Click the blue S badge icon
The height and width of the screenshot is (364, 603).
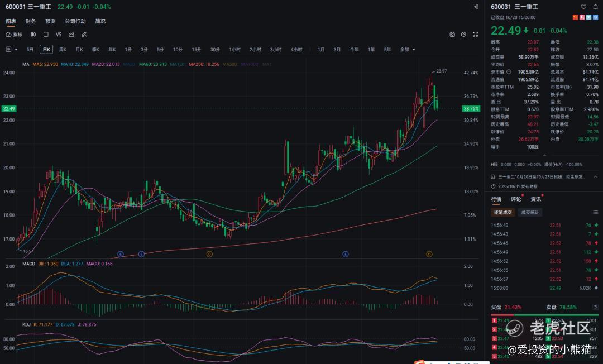[595, 17]
